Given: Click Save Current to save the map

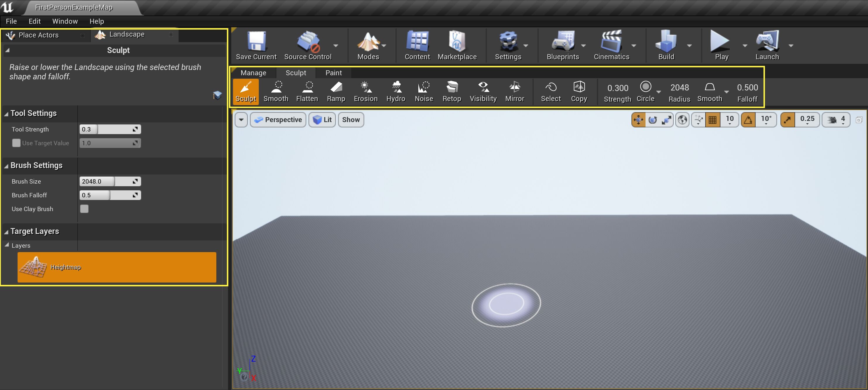Looking at the screenshot, I should [x=256, y=45].
